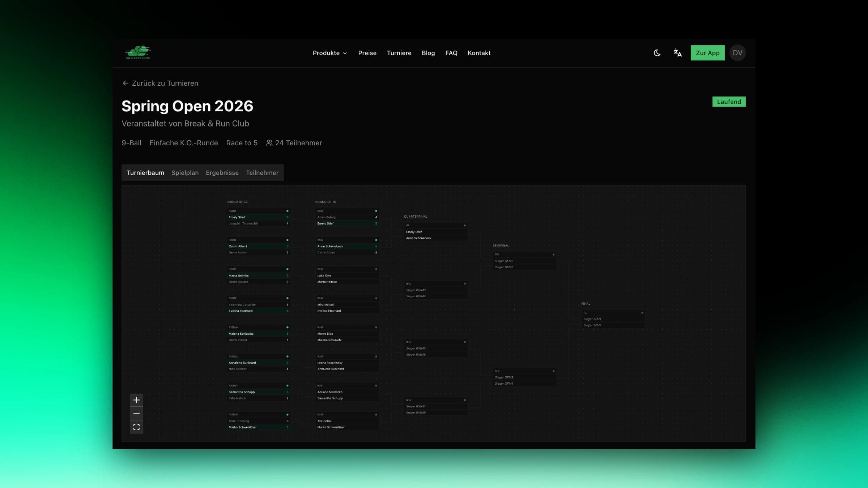Viewport: 868px width, 488px height.
Task: Select Malena Schlawitz in Round of 32
Action: pyautogui.click(x=258, y=334)
